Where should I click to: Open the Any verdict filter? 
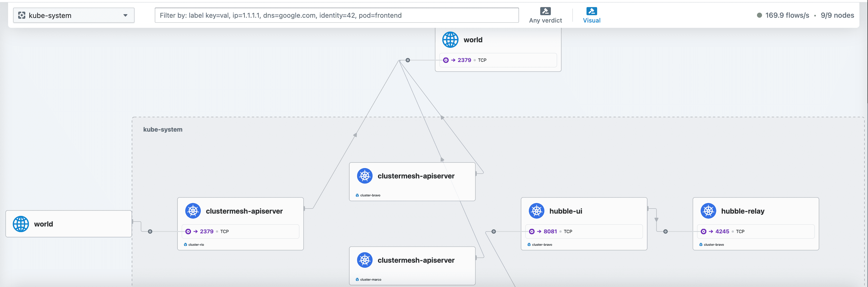point(546,15)
